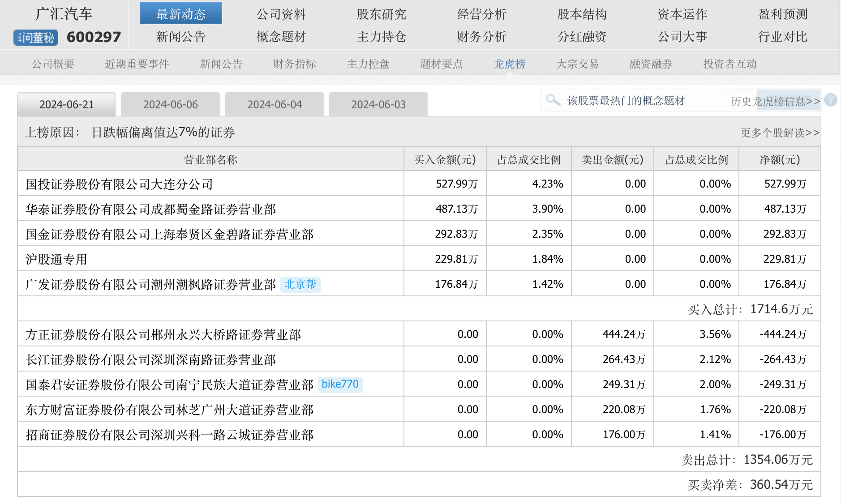Click the 沪股通专用 row name
Image resolution: width=841 pixels, height=504 pixels.
(x=56, y=259)
